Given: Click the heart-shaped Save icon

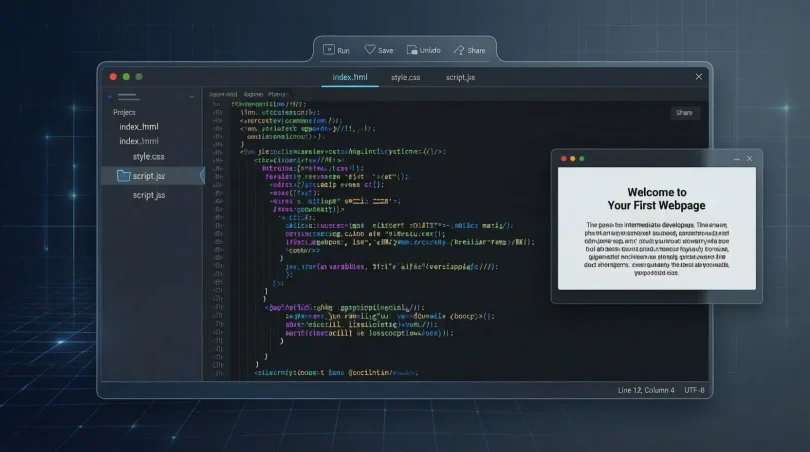Looking at the screenshot, I should tap(370, 50).
